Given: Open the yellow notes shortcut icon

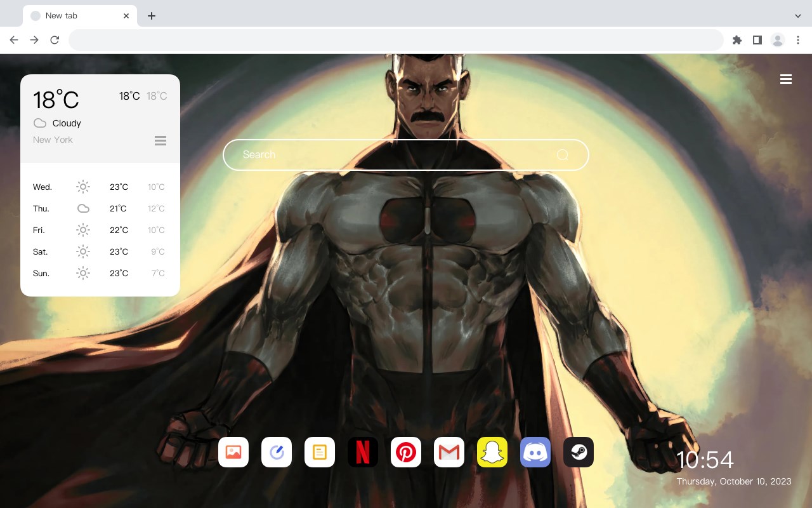Looking at the screenshot, I should (320, 452).
